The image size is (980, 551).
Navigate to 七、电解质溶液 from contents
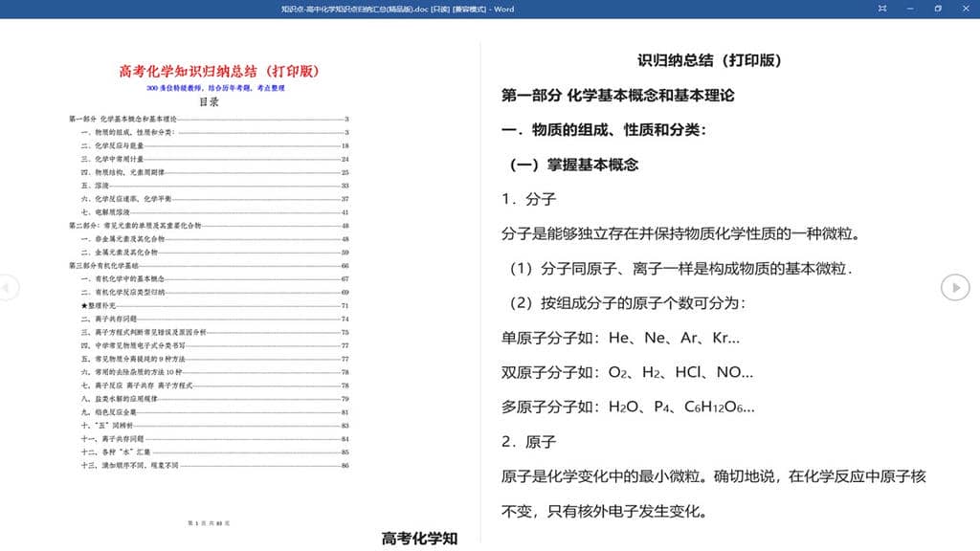(x=103, y=211)
